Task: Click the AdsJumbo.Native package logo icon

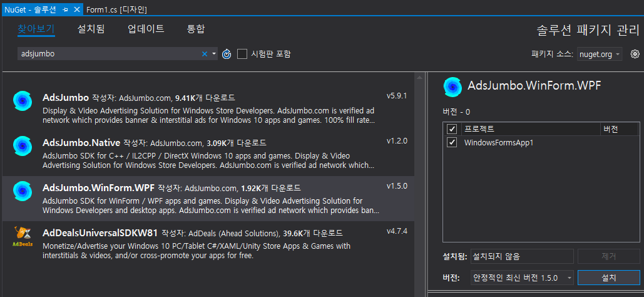Action: point(23,145)
